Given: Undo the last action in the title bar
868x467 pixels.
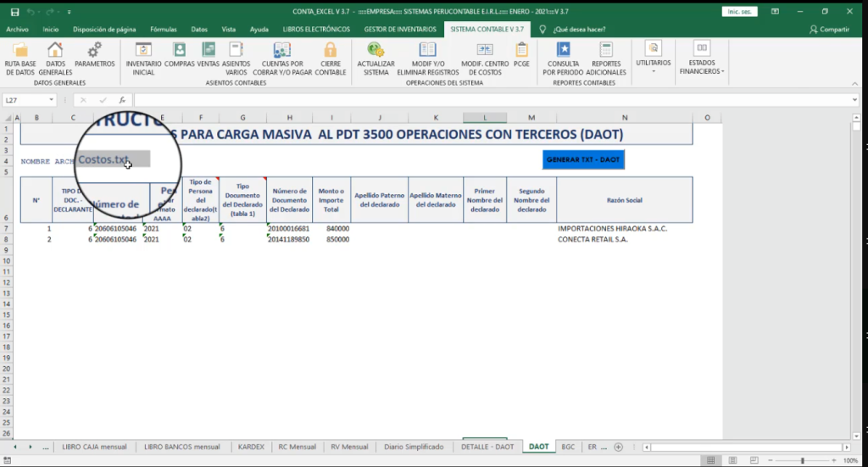Looking at the screenshot, I should (31, 12).
